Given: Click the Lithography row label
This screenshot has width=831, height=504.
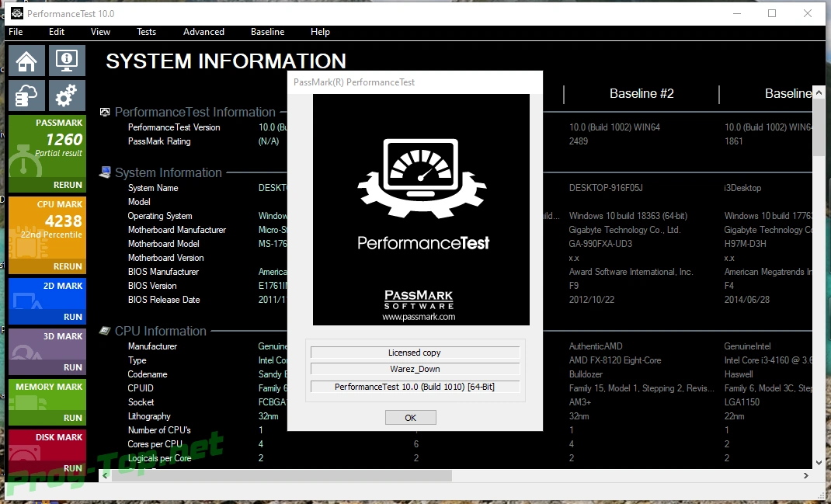Looking at the screenshot, I should (149, 416).
